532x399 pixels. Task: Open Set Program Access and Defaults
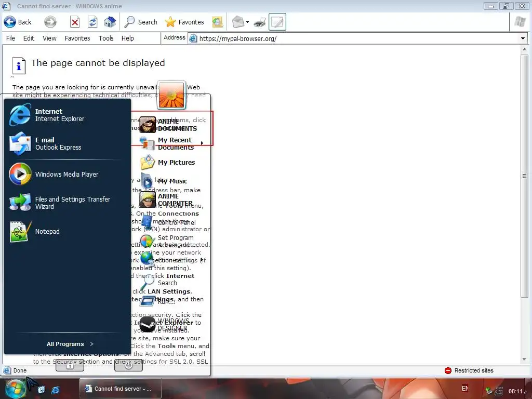pos(171,241)
